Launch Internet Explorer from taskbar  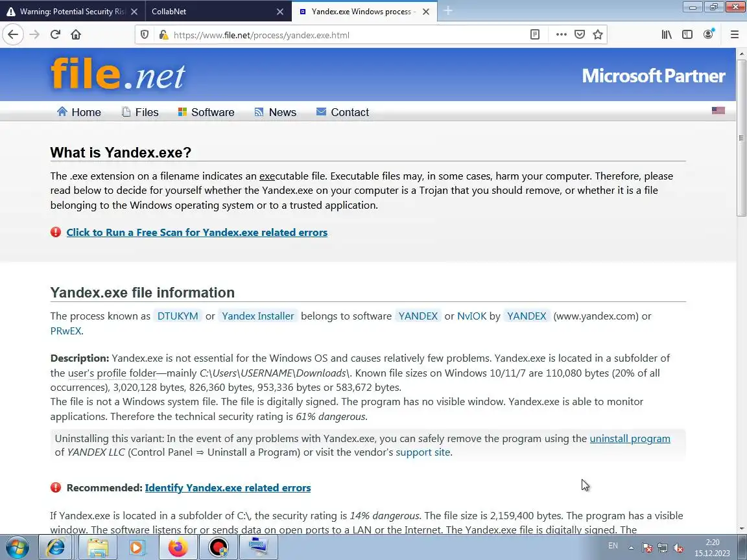coord(55,548)
